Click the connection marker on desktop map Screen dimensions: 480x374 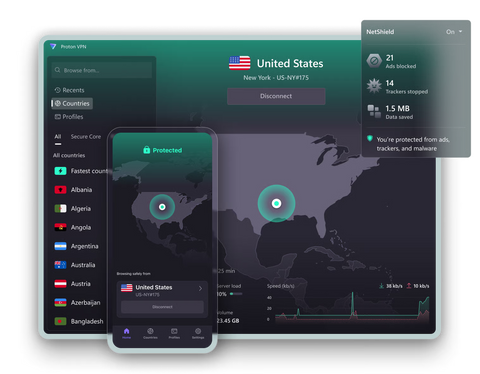click(276, 203)
